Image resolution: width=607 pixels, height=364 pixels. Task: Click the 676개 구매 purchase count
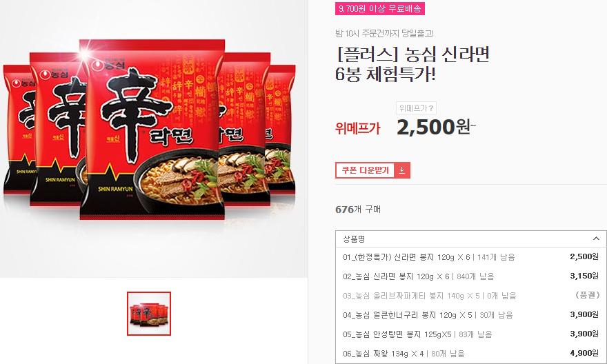358,210
